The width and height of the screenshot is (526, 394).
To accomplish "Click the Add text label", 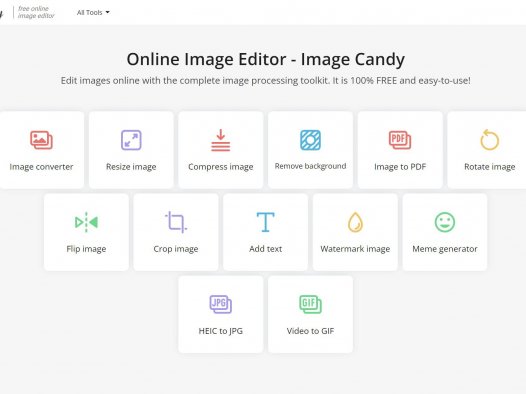I will coord(265,249).
